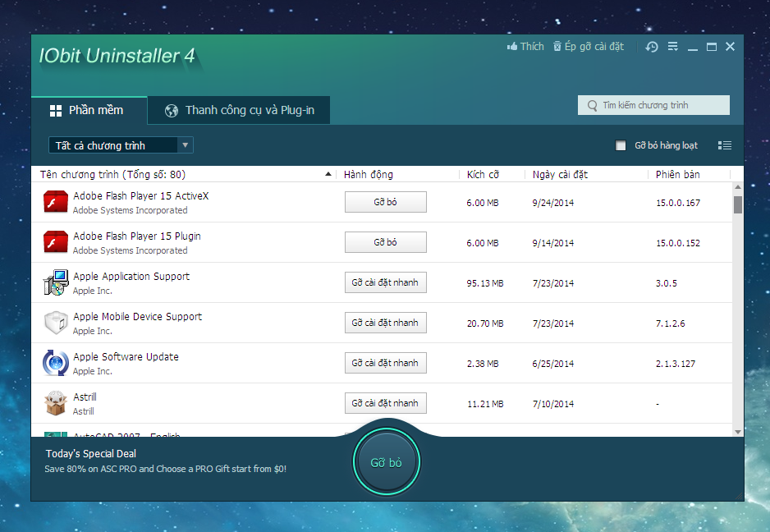
Task: Click Apple Software Update icon
Action: point(56,363)
